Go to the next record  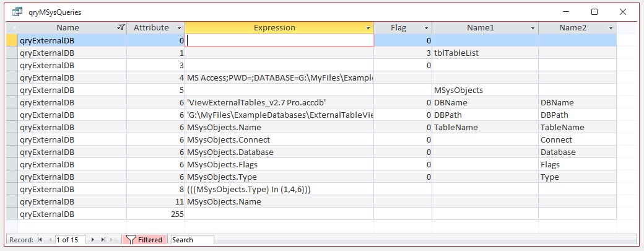pos(94,239)
